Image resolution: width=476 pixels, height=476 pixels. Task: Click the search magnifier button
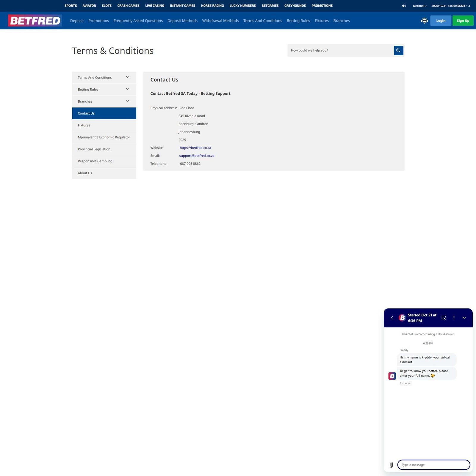tap(398, 51)
